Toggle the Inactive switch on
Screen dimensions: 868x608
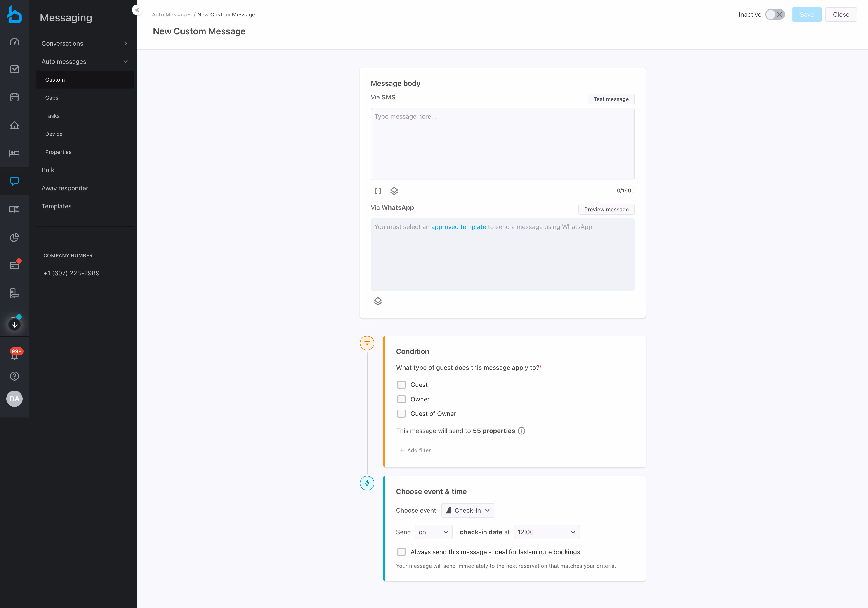point(775,15)
